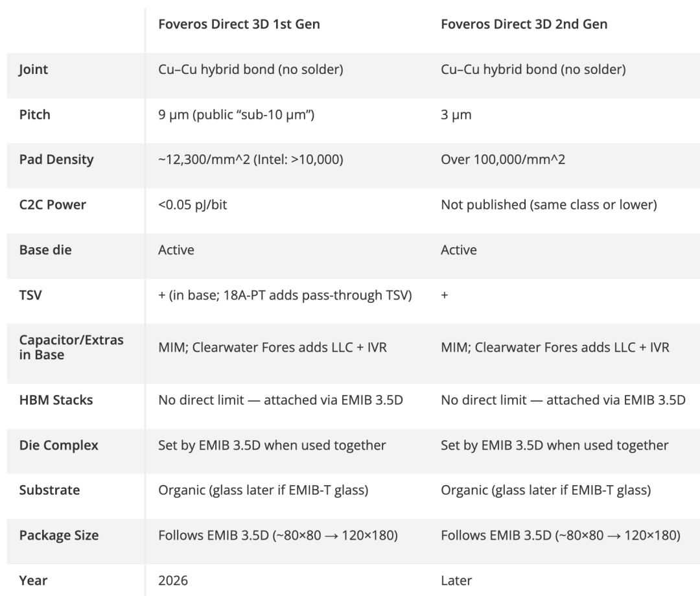Select the Over 100,000/mm^2 cell

(503, 160)
